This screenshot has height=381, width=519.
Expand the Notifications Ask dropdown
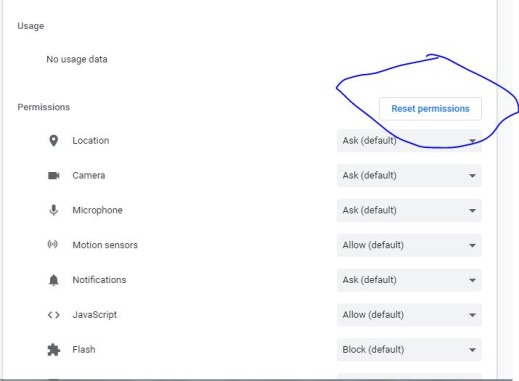(x=409, y=280)
